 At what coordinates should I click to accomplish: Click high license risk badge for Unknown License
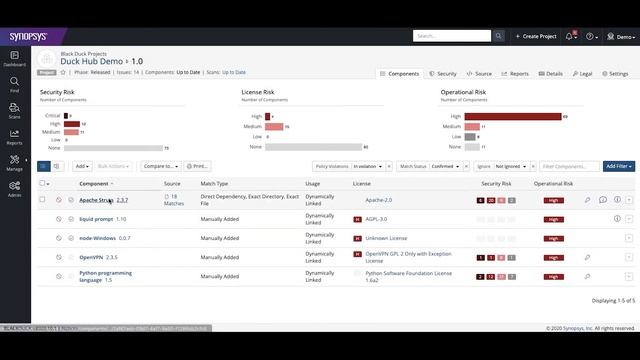point(357,238)
